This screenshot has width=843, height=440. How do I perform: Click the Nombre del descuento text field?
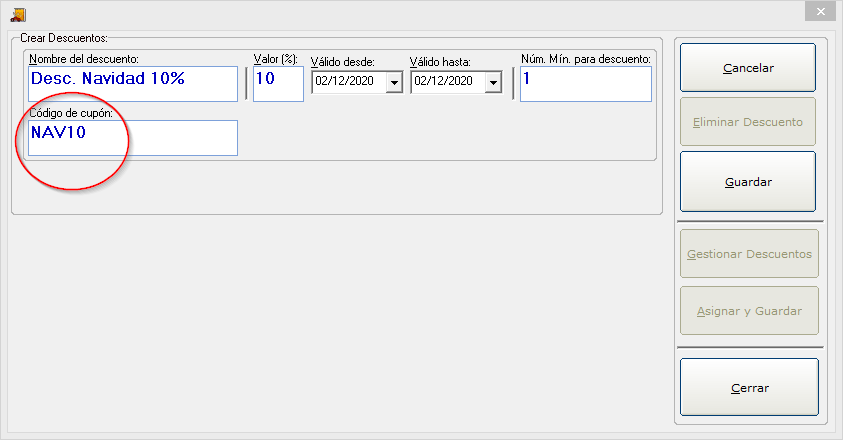coord(133,84)
